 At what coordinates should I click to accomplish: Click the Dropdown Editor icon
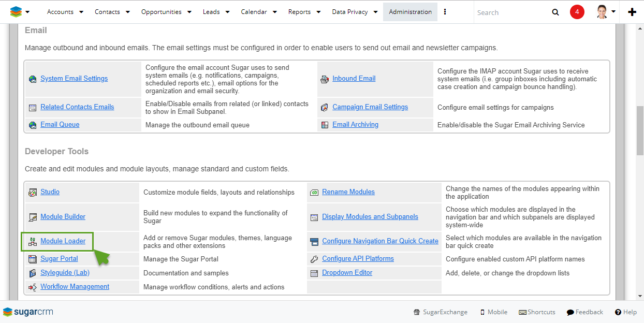[x=314, y=273]
